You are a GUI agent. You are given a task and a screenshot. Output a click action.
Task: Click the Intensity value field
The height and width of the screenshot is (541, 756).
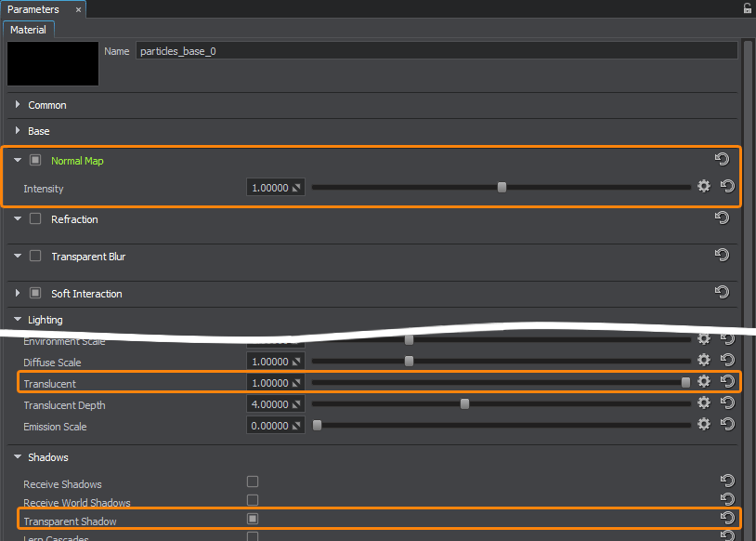(275, 188)
